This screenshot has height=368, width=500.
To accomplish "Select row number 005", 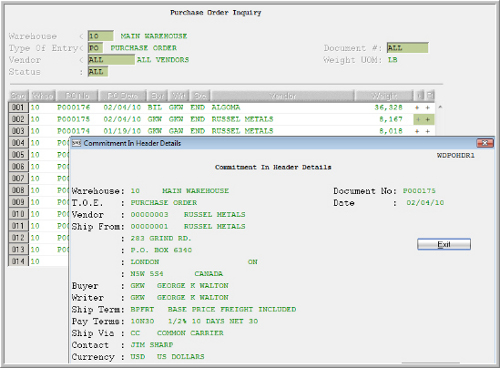I will 18,155.
